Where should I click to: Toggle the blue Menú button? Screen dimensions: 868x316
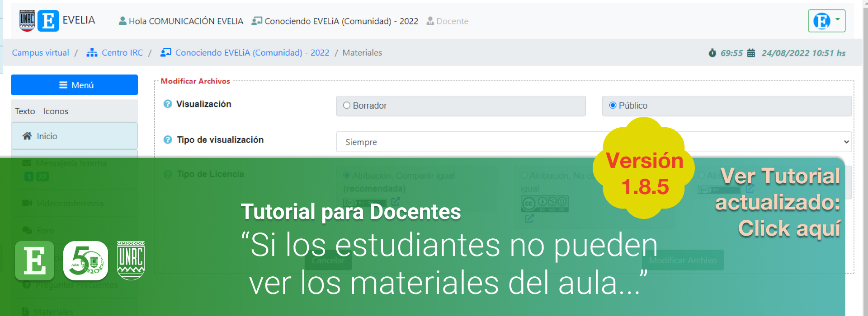pyautogui.click(x=74, y=85)
